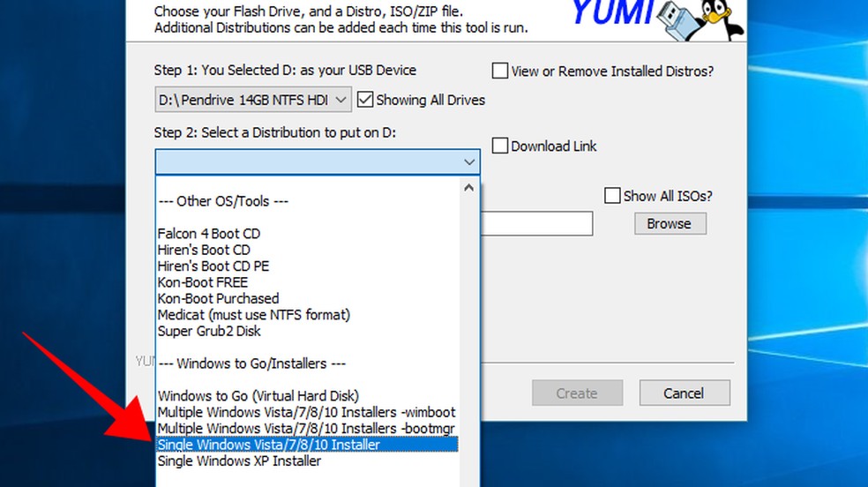This screenshot has width=868, height=487.
Task: Click the greyed Create button
Action: (x=578, y=393)
